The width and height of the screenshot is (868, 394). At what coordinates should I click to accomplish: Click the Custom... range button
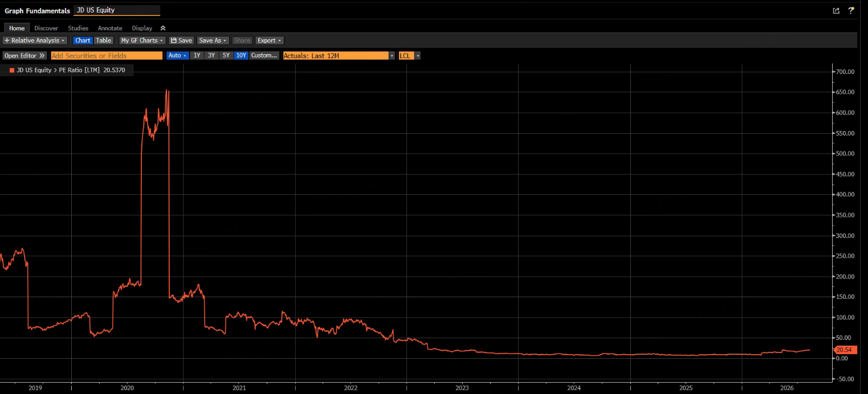264,55
